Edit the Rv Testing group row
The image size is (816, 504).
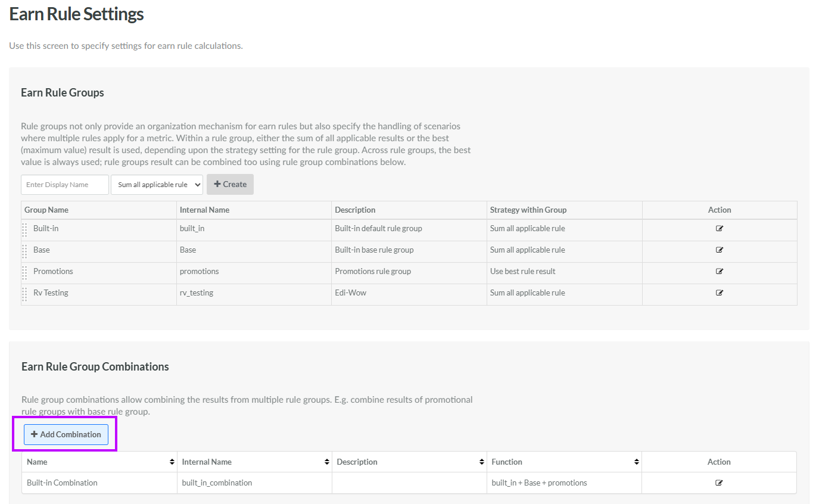pyautogui.click(x=719, y=293)
